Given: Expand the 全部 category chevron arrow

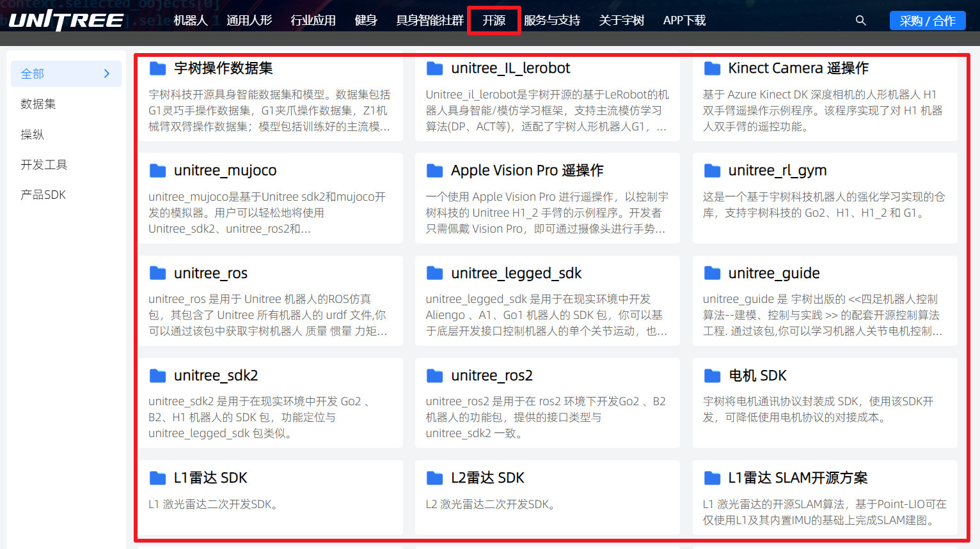Looking at the screenshot, I should pyautogui.click(x=107, y=74).
